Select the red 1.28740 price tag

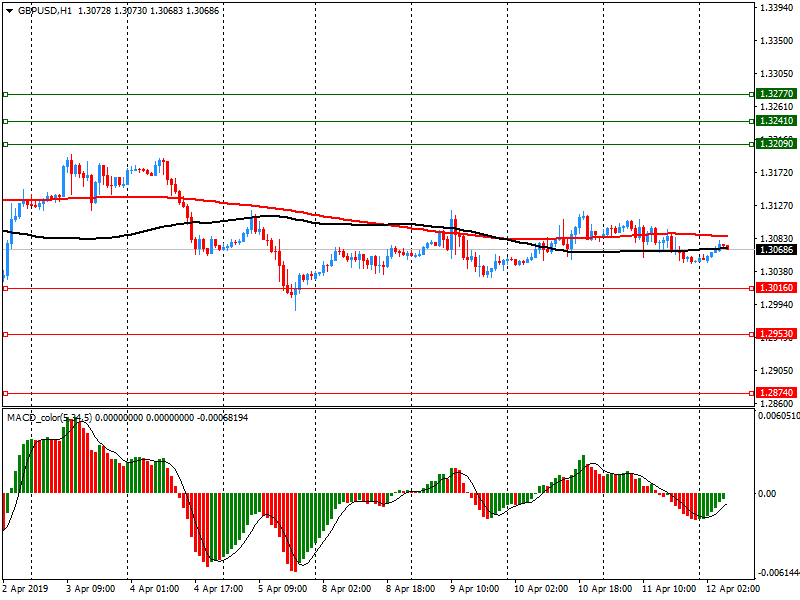tap(776, 394)
